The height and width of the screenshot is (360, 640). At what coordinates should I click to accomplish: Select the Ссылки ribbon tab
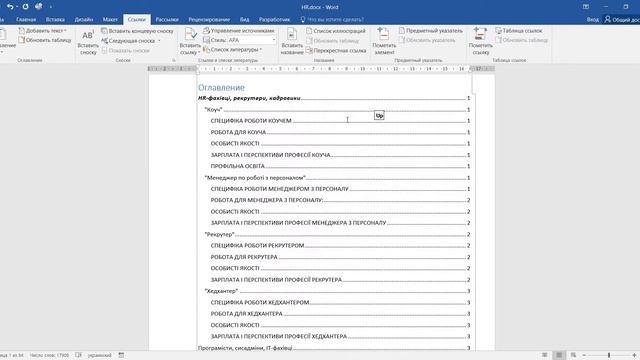pyautogui.click(x=137, y=19)
